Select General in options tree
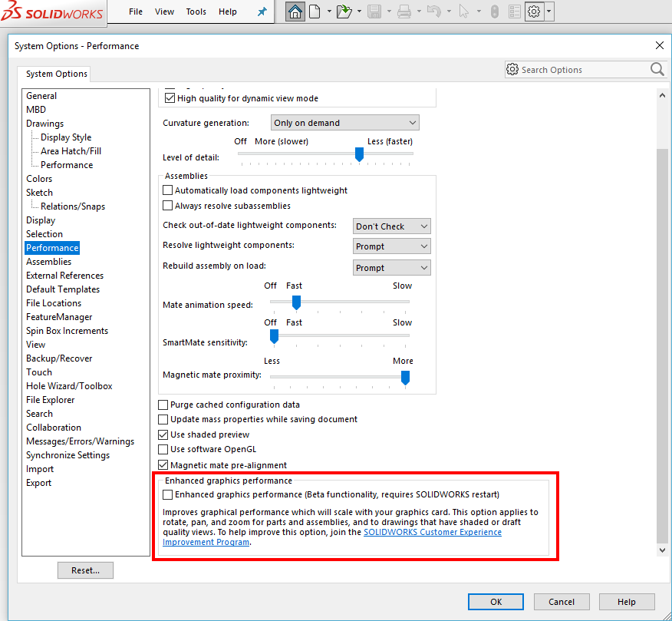The height and width of the screenshot is (621, 672). tap(41, 96)
